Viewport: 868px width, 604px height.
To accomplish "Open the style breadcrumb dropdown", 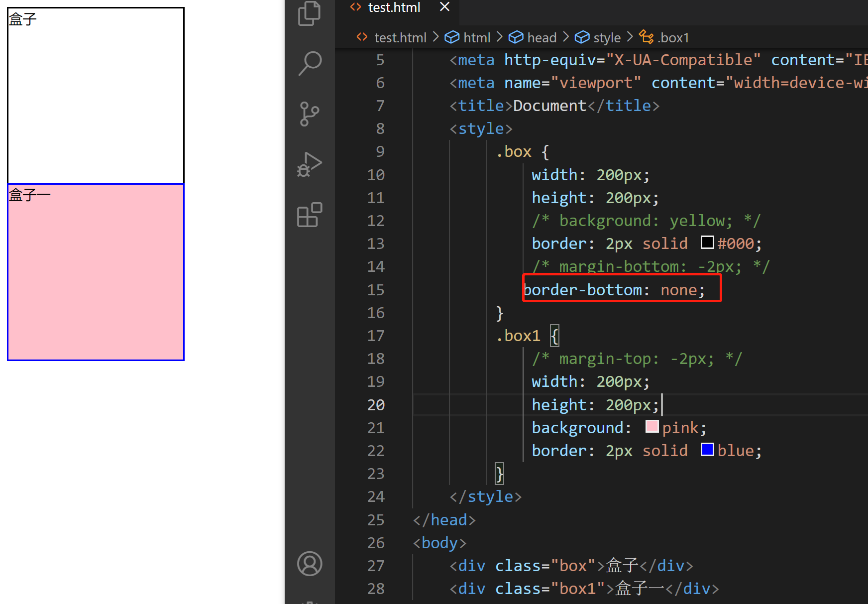I will tap(607, 37).
